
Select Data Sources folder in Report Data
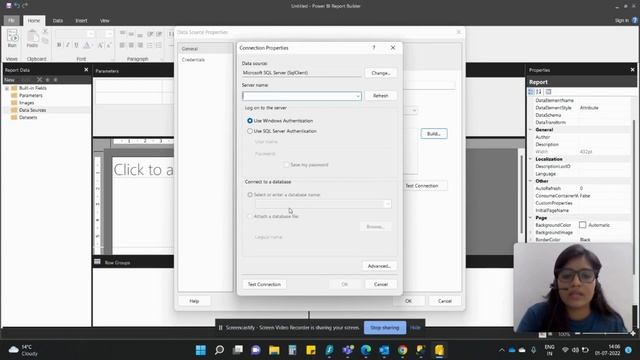pyautogui.click(x=32, y=110)
